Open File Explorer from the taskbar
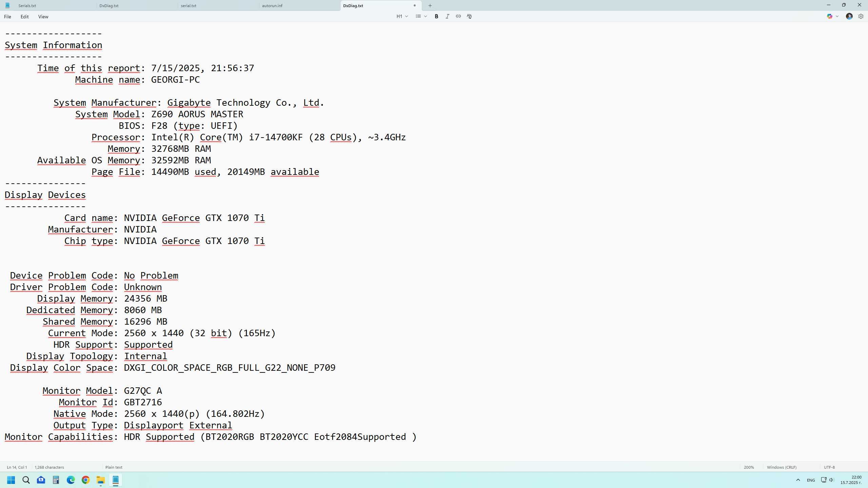 tap(101, 480)
